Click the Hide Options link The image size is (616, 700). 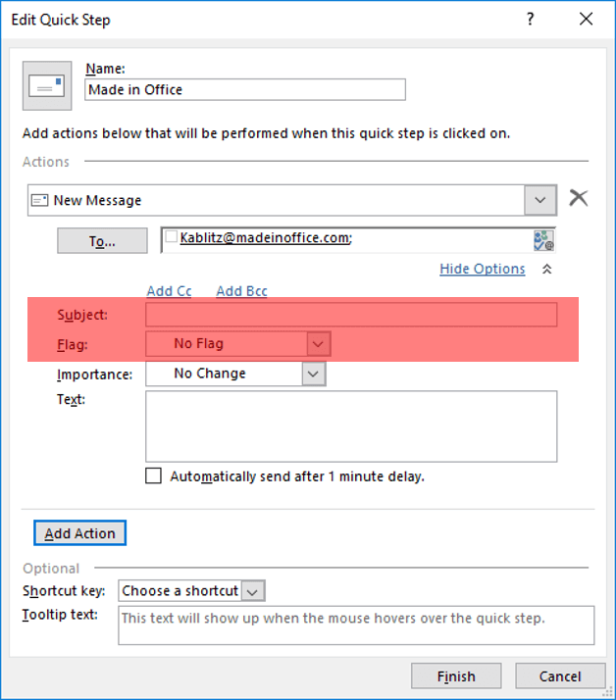coord(482,269)
